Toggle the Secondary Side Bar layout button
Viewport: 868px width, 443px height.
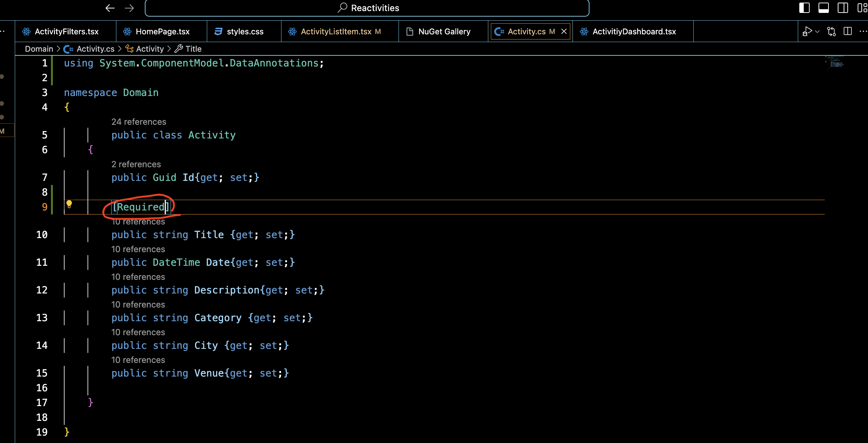point(843,8)
